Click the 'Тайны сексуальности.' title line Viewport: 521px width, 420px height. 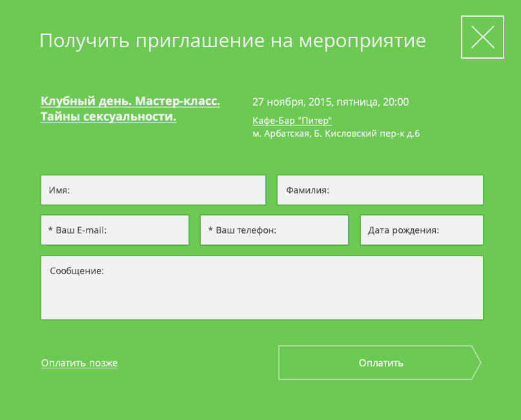point(108,117)
